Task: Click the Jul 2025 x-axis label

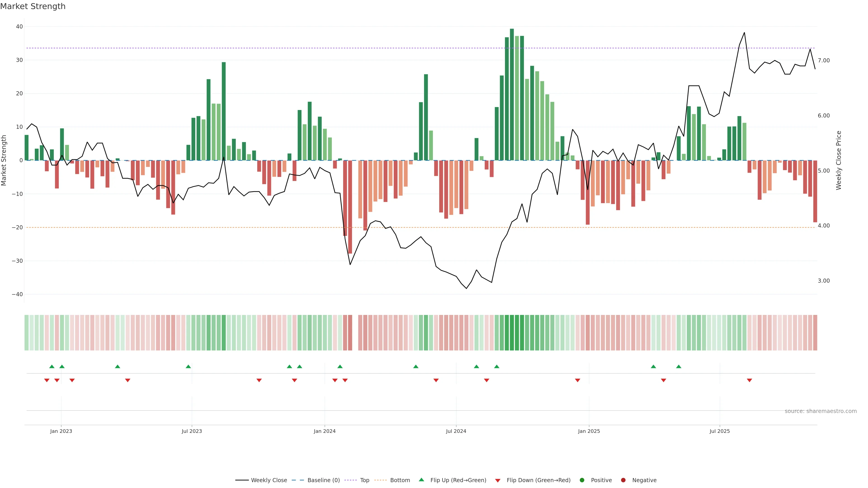Action: [x=719, y=431]
